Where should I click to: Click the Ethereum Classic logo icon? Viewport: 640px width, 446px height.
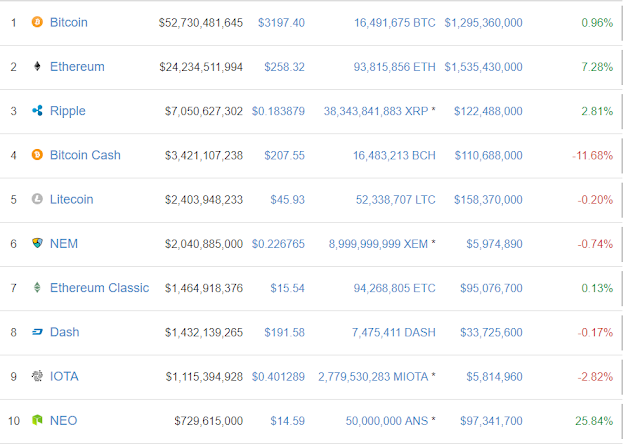click(38, 288)
